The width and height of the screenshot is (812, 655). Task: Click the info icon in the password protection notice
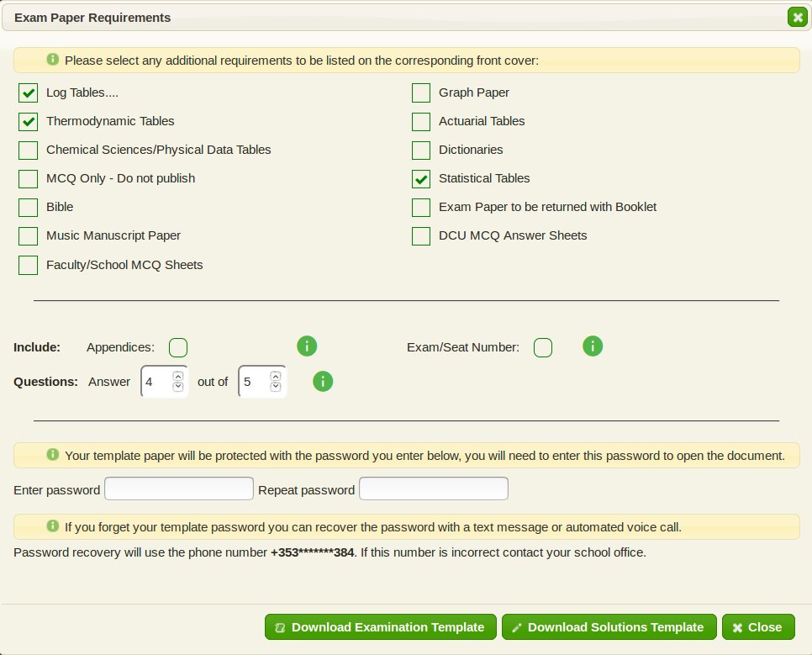pyautogui.click(x=53, y=455)
